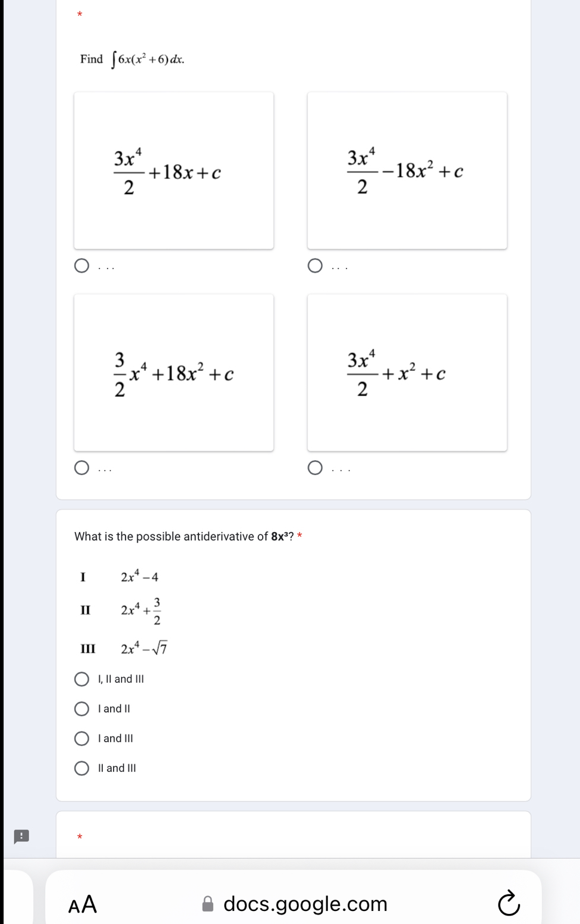This screenshot has width=580, height=924.
Task: Choose the 3x⁴/2 + x² + c option
Action: click(316, 469)
